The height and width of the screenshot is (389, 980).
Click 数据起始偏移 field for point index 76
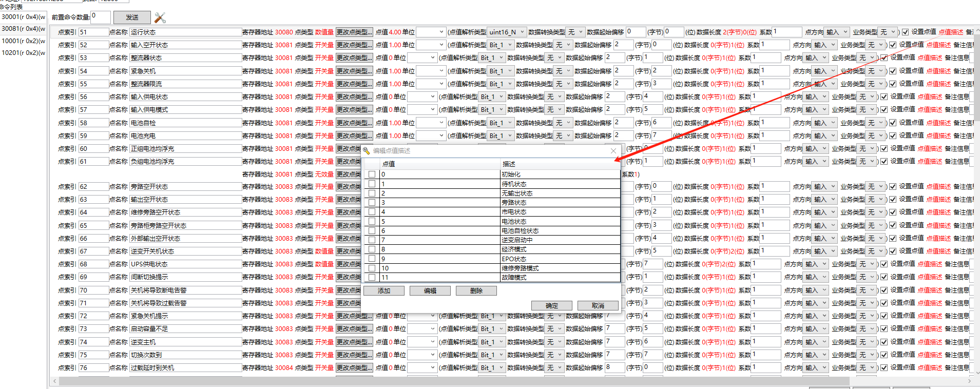click(614, 367)
